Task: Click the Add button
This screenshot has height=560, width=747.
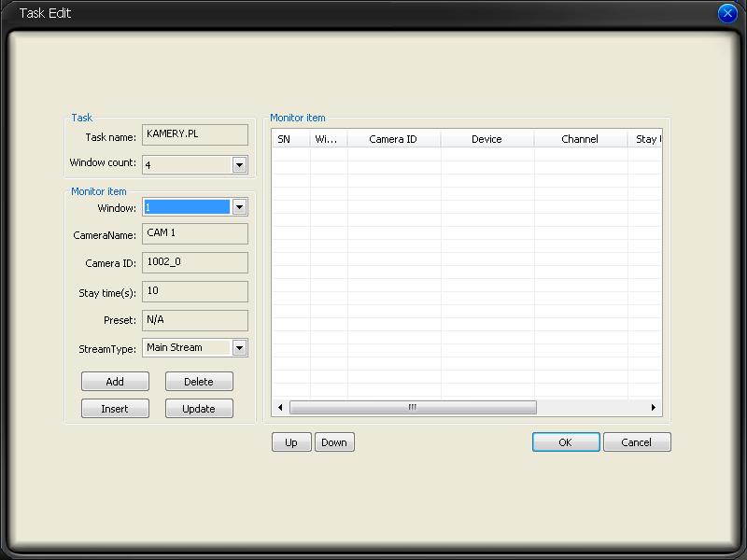Action: pos(115,382)
